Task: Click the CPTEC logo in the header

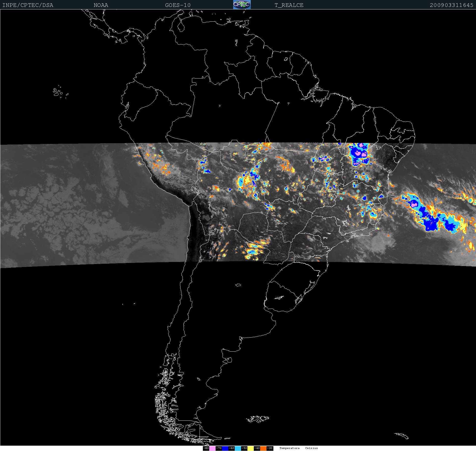Action: click(x=242, y=5)
